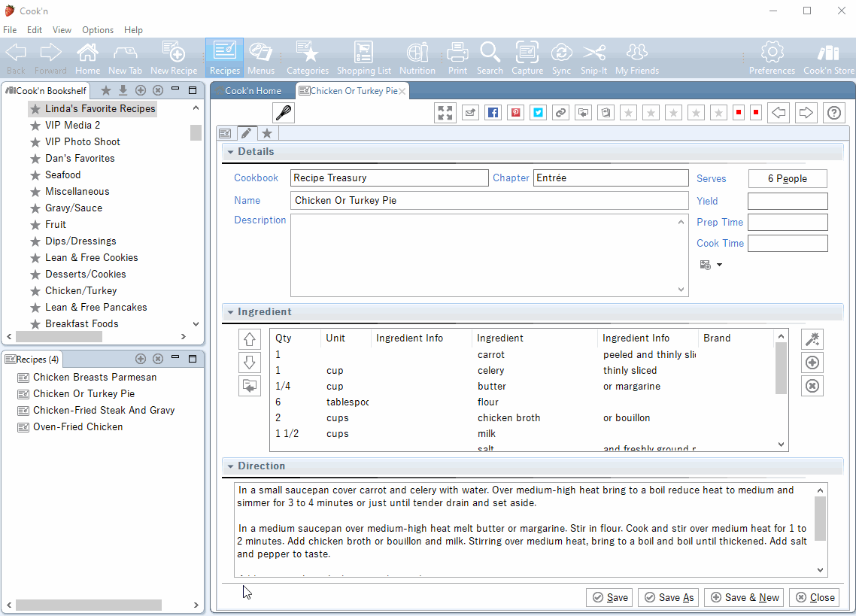Viewport: 856px width, 616px height.
Task: Click the Save As button
Action: point(668,597)
